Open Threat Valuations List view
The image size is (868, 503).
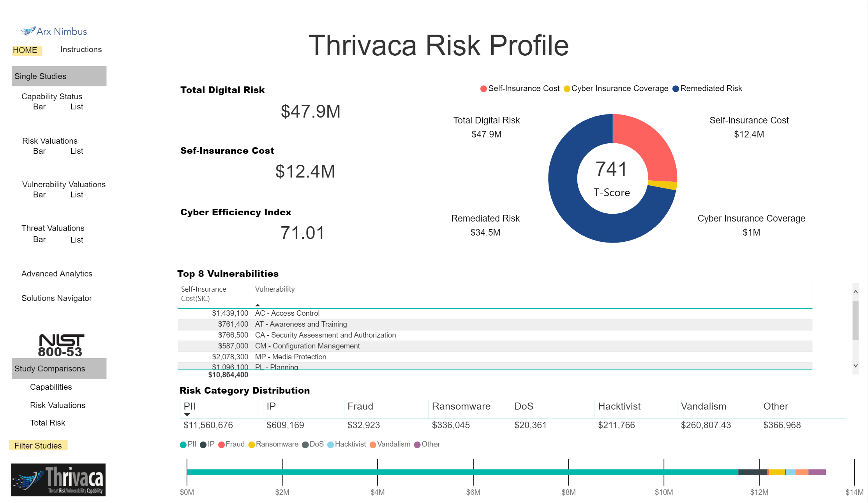[x=77, y=240]
